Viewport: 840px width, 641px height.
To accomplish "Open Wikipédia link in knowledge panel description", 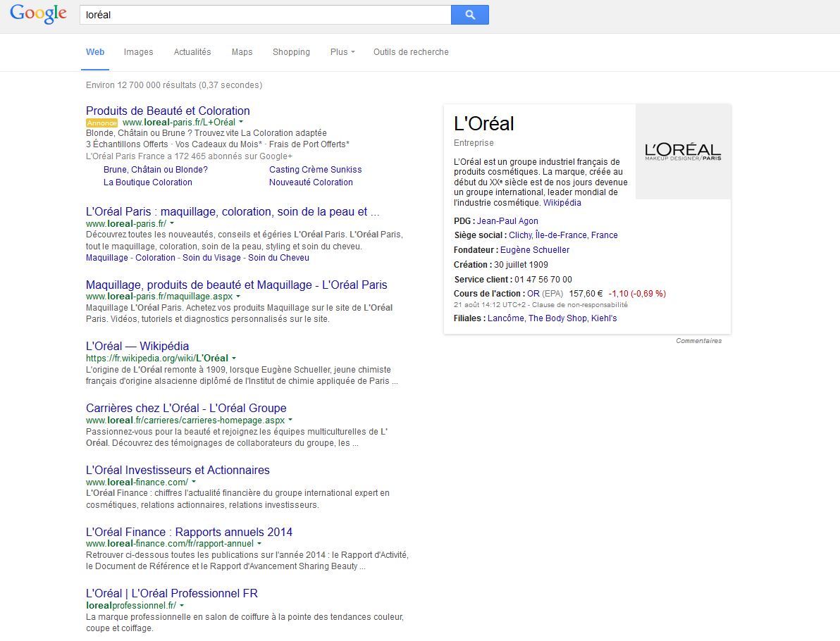I will pos(562,203).
